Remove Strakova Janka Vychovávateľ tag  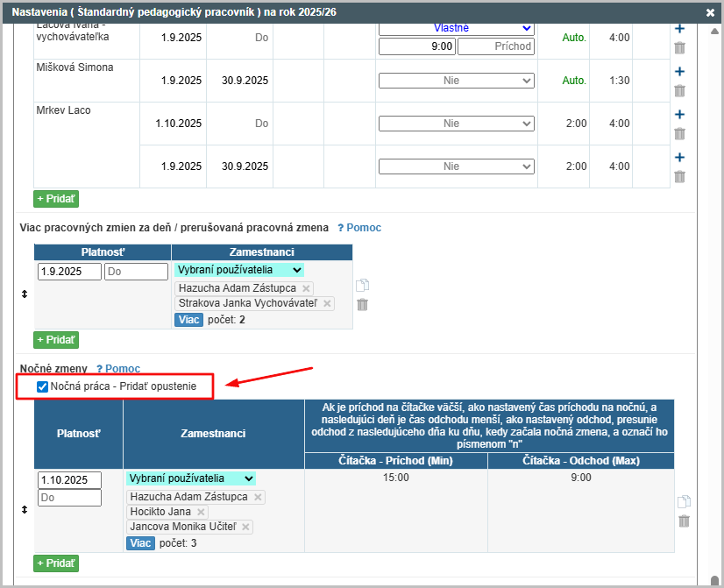point(327,303)
